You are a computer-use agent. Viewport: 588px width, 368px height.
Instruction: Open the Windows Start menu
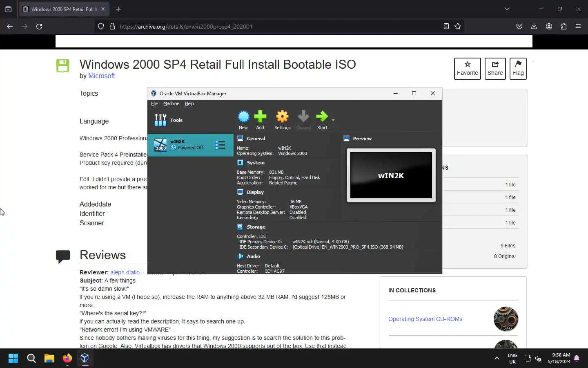13,358
